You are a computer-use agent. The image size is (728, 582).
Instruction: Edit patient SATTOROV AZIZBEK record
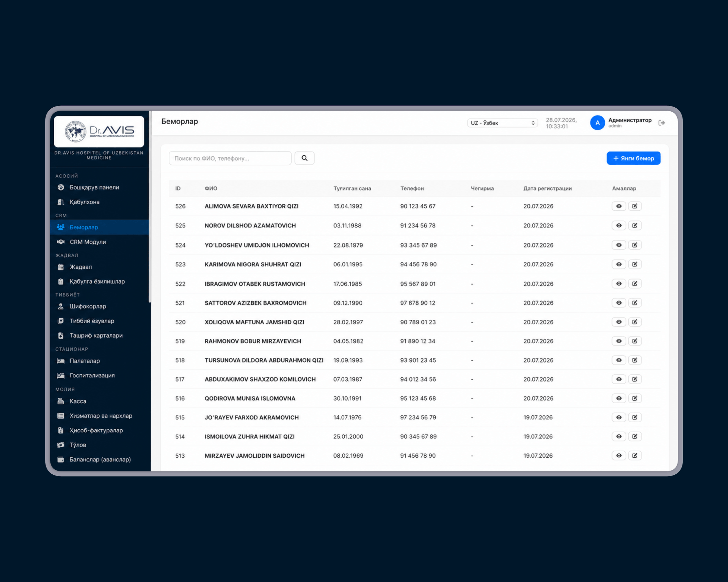click(x=635, y=303)
